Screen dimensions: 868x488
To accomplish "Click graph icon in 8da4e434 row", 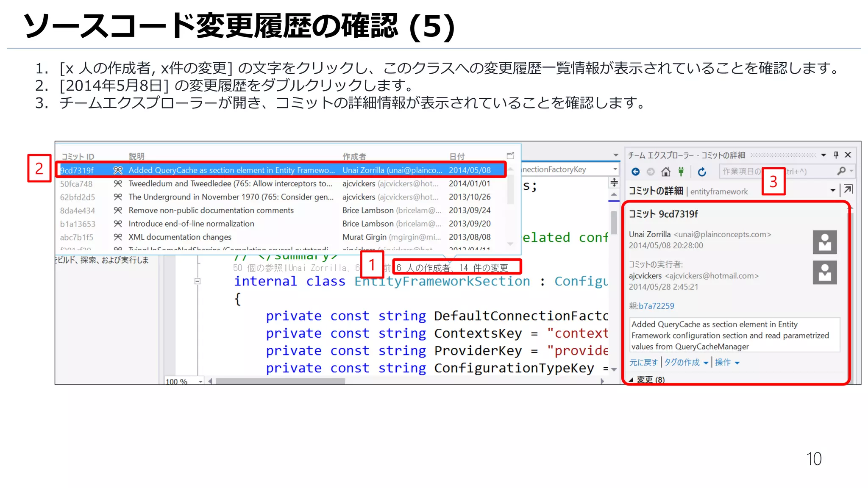I will pos(118,211).
